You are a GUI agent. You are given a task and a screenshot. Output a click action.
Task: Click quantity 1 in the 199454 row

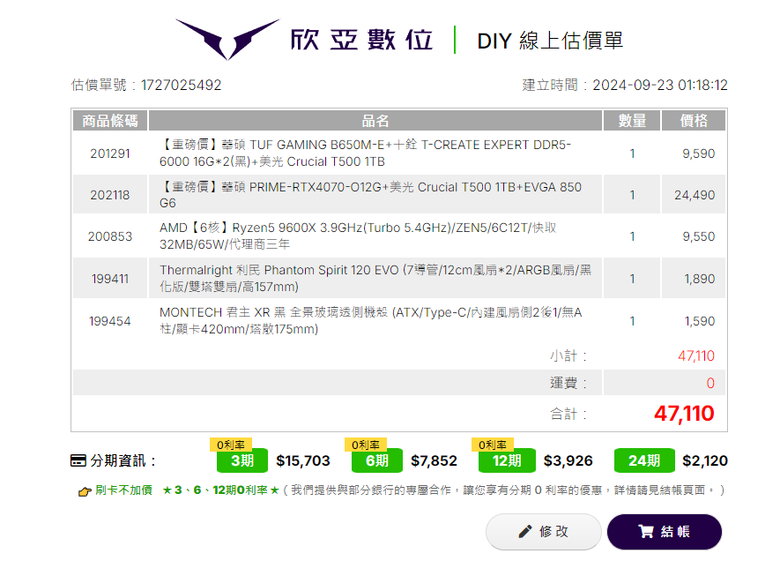632,321
